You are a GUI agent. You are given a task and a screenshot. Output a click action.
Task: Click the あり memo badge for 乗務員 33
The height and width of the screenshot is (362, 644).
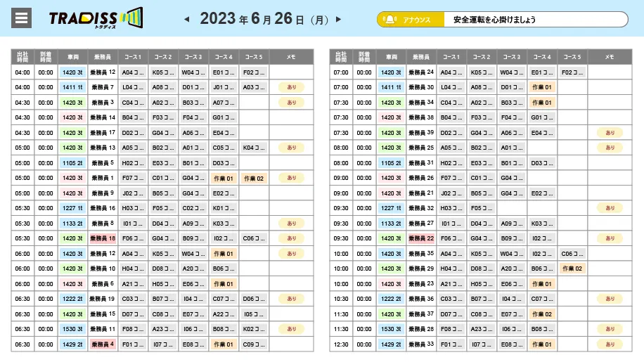[x=610, y=344]
